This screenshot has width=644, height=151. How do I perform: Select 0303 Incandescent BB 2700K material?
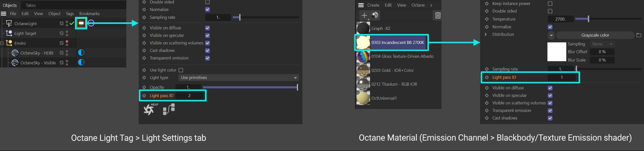click(392, 42)
